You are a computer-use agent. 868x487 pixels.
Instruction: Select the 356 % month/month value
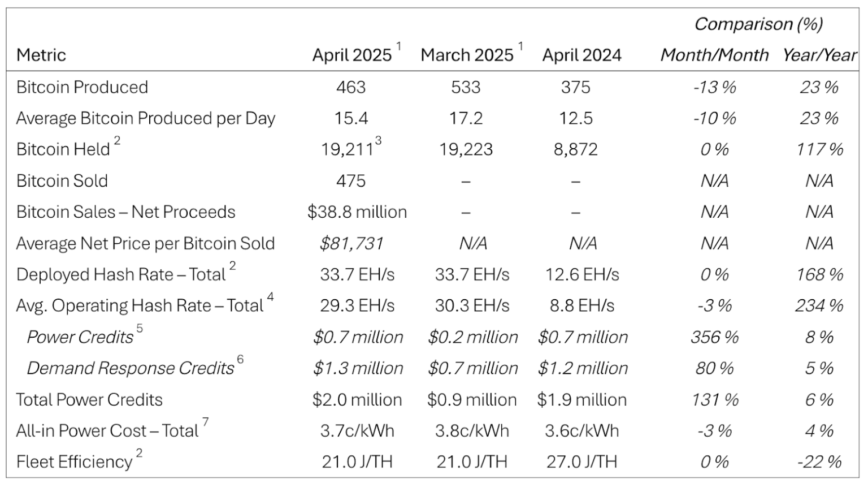714,337
